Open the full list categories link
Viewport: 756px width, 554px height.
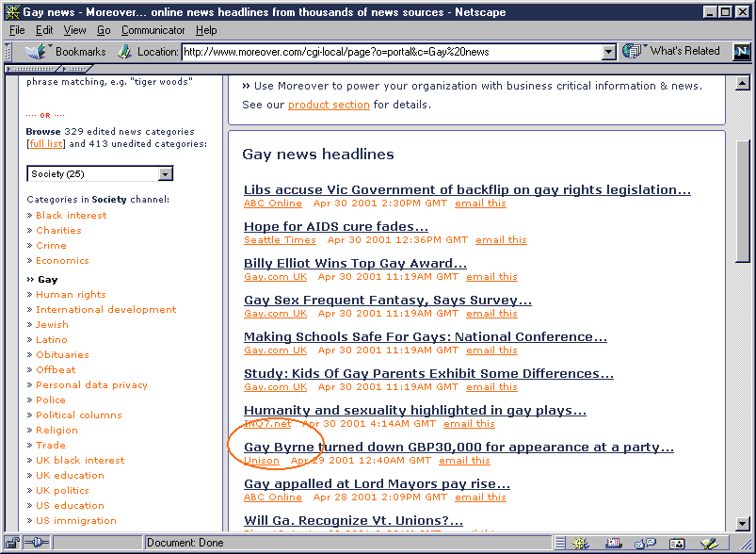point(46,144)
